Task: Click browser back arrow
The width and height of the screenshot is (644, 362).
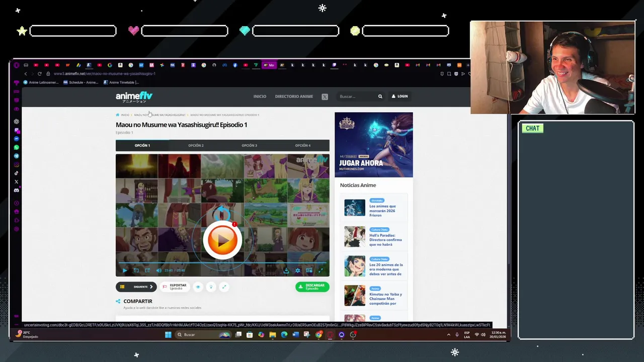Action: pyautogui.click(x=26, y=74)
